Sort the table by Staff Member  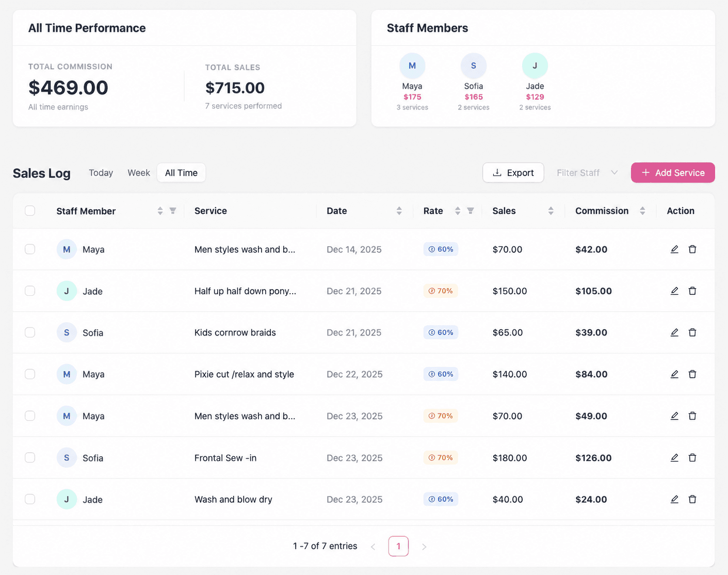160,211
